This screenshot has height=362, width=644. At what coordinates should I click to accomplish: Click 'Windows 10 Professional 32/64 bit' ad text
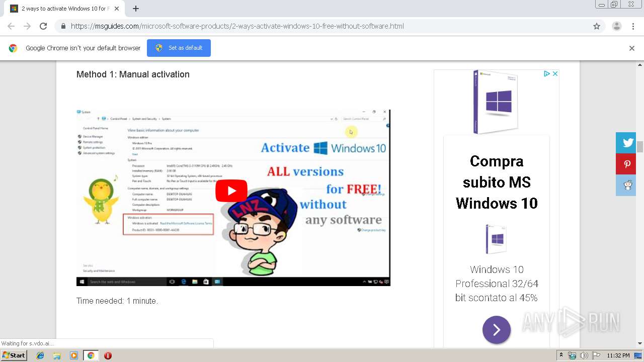tap(497, 284)
